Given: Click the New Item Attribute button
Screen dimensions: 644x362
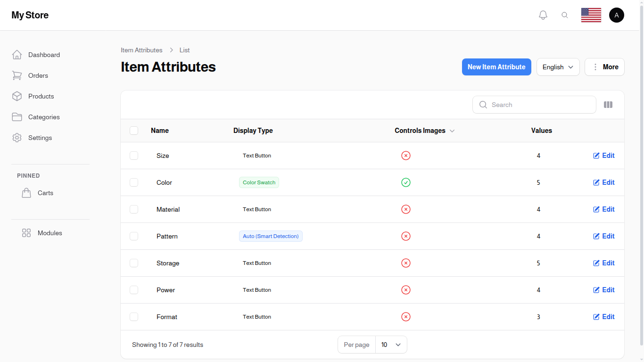Looking at the screenshot, I should [x=496, y=67].
